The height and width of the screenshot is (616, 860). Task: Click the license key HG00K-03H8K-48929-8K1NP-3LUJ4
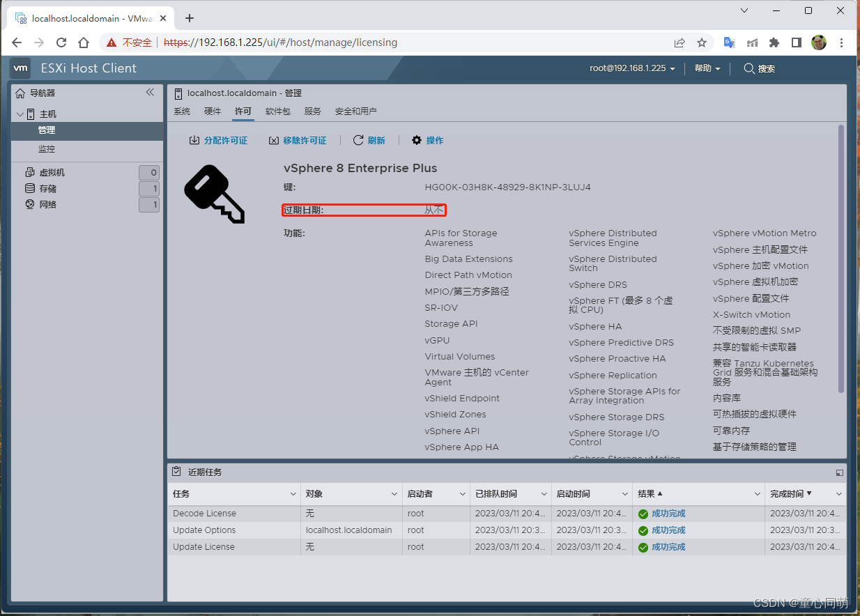coord(507,187)
